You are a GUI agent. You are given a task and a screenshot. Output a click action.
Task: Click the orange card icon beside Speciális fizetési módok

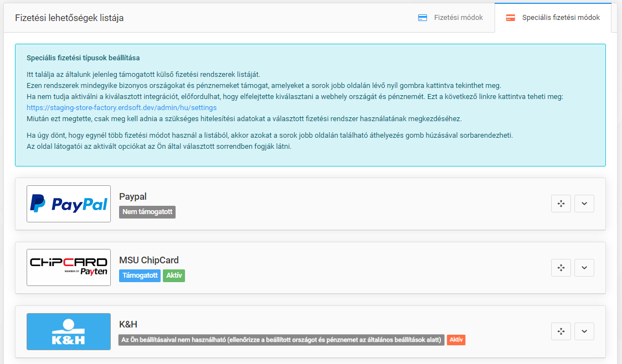pos(511,18)
